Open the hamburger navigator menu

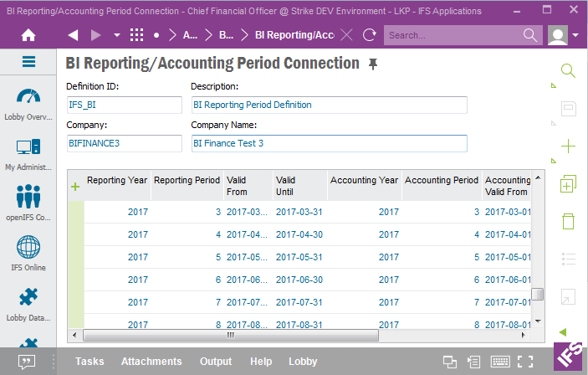coord(28,62)
